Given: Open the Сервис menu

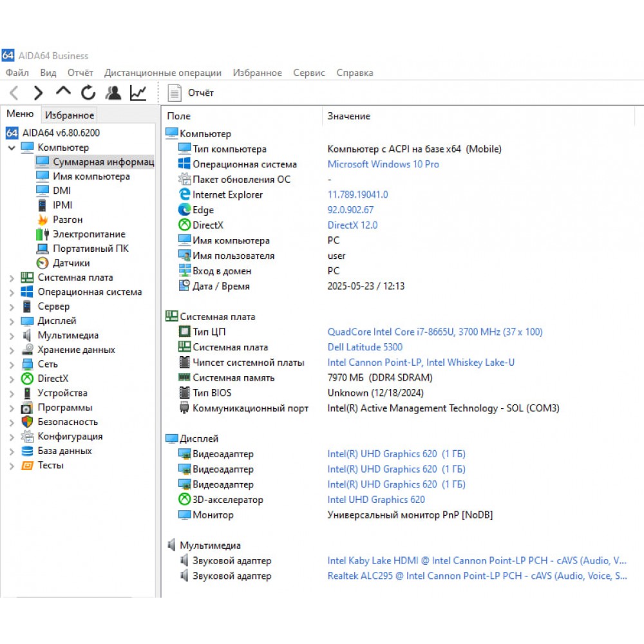Looking at the screenshot, I should click(x=309, y=73).
